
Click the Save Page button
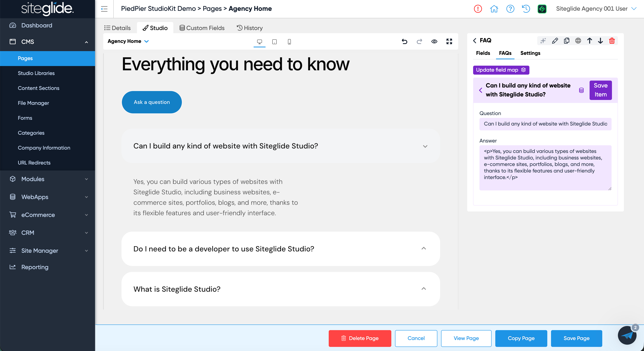click(x=577, y=339)
